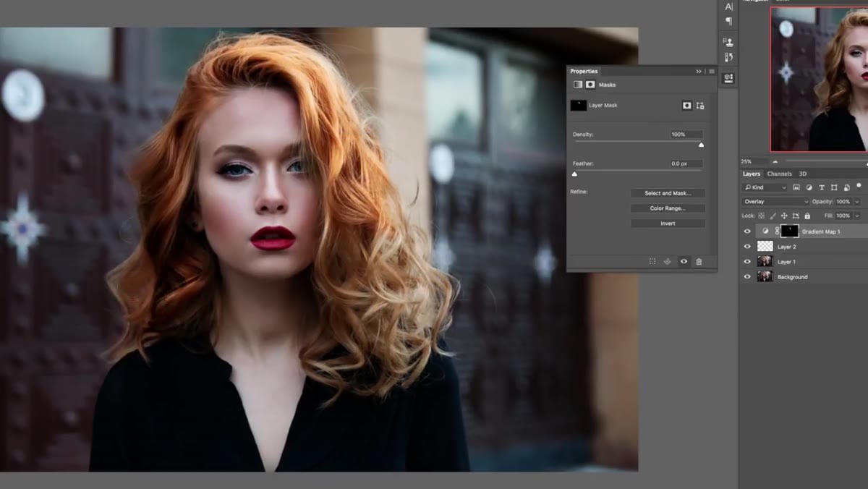Screen dimensions: 868x489
Task: Click the Gradient Map adjustment layer icon
Action: pos(765,231)
